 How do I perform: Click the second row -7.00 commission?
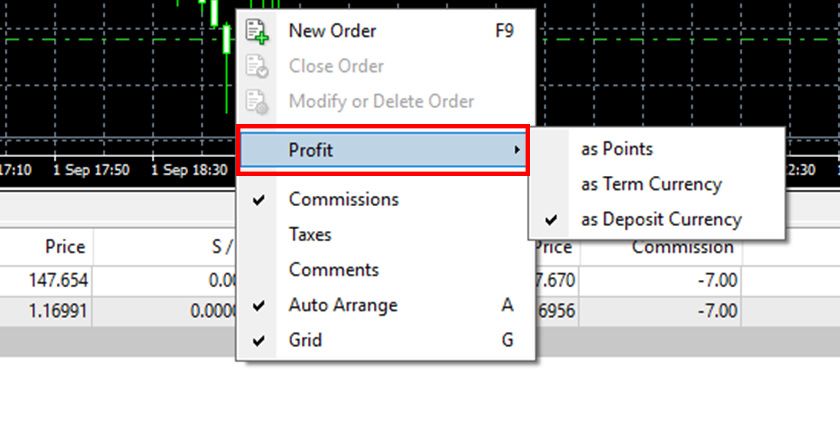point(717,311)
